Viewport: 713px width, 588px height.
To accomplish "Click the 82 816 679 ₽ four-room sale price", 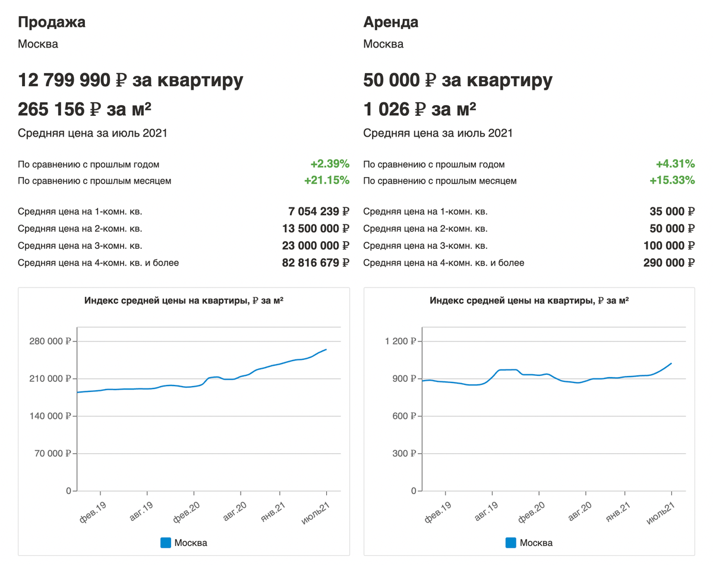I will tap(316, 263).
